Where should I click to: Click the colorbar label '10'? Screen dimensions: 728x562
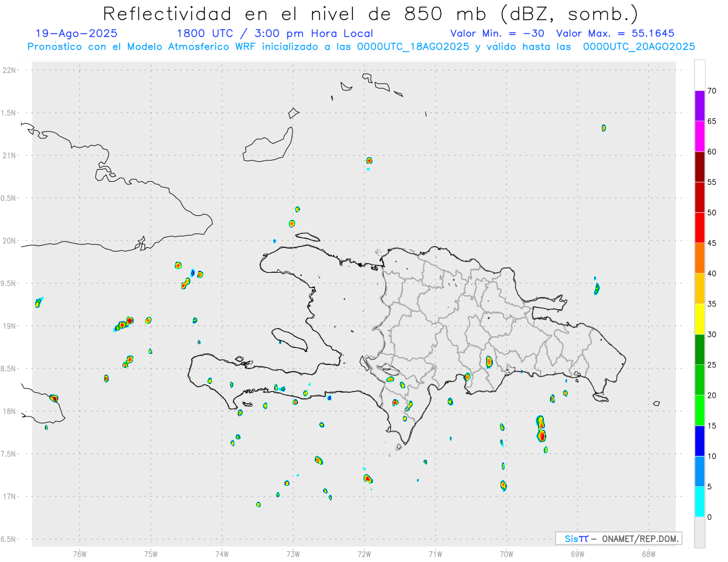point(712,456)
